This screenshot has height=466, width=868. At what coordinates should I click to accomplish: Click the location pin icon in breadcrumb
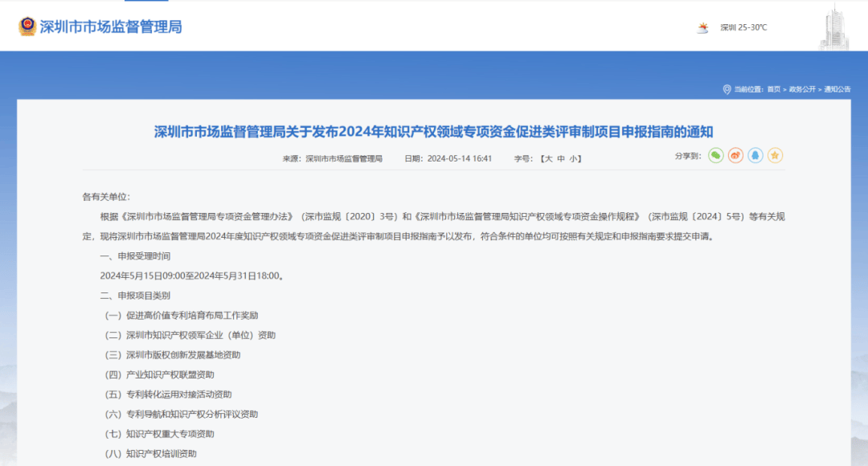point(727,89)
